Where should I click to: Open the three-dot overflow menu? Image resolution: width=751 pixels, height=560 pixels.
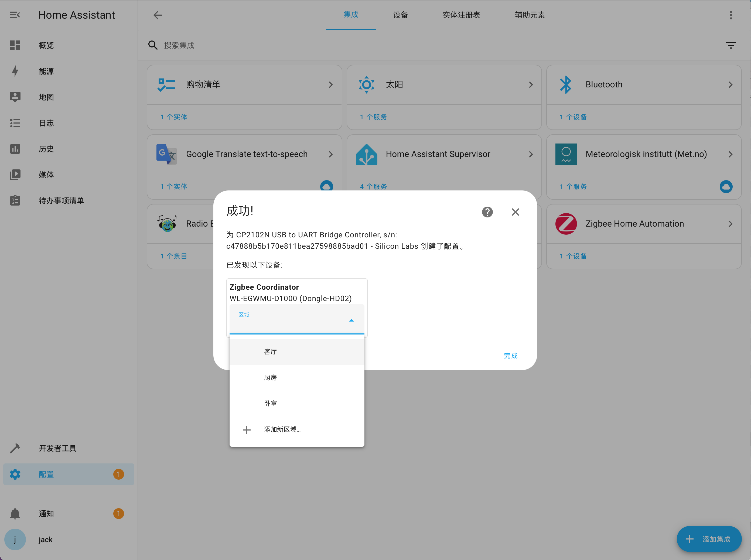tap(730, 15)
